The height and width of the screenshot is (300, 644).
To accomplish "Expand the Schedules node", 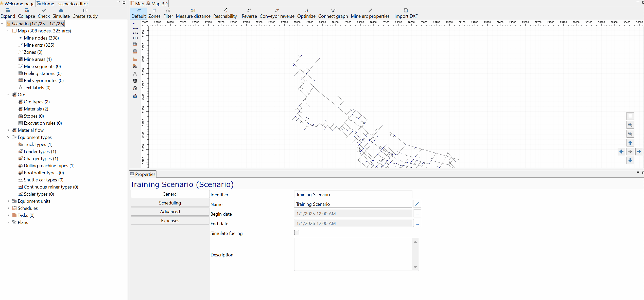I will point(8,208).
